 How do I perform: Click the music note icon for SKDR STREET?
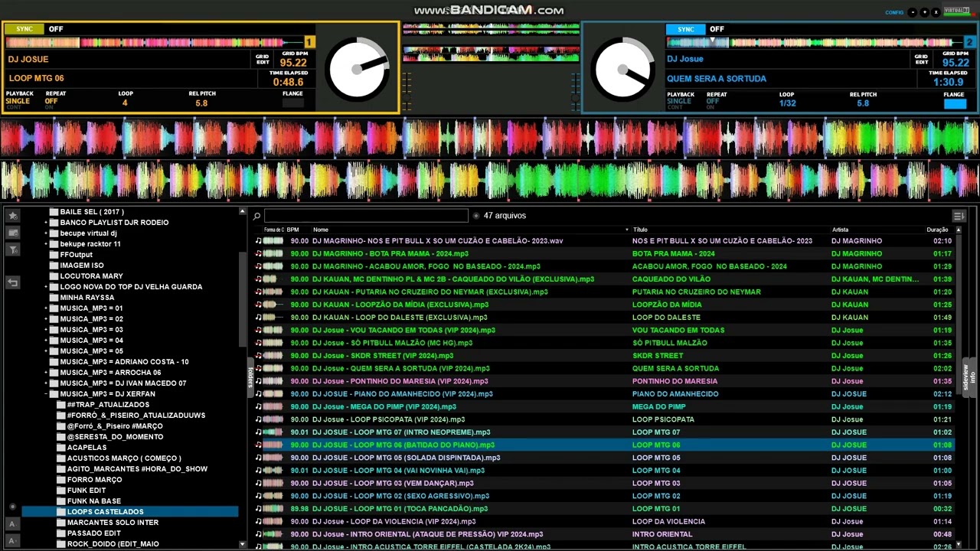[258, 355]
